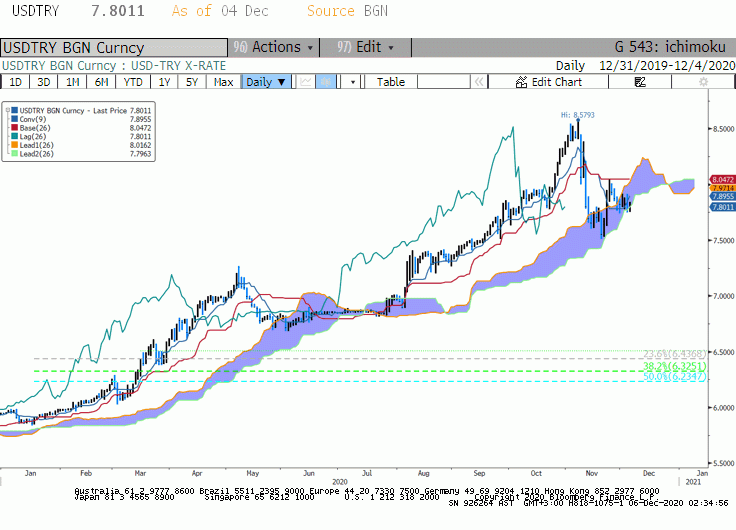The width and height of the screenshot is (736, 530).
Task: Click the annotation notepad icon
Action: pyautogui.click(x=640, y=82)
